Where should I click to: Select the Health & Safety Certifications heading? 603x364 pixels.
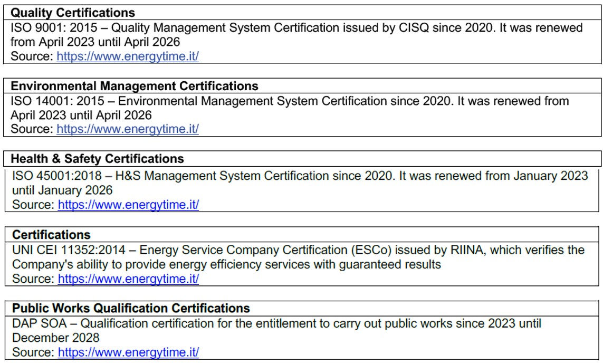point(98,159)
